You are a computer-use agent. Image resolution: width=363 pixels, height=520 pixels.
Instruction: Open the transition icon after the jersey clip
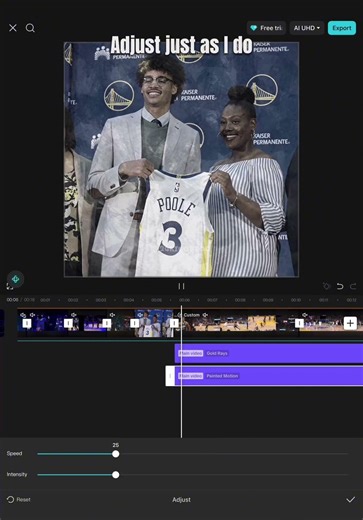[x=174, y=323]
